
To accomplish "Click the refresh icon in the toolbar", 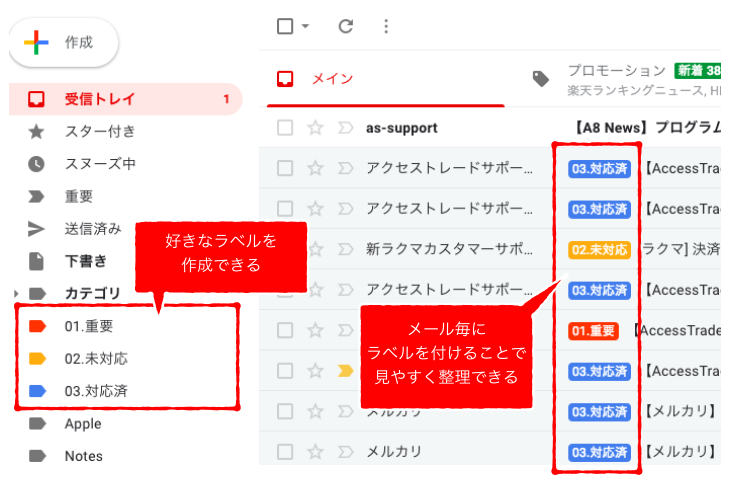I will (346, 26).
